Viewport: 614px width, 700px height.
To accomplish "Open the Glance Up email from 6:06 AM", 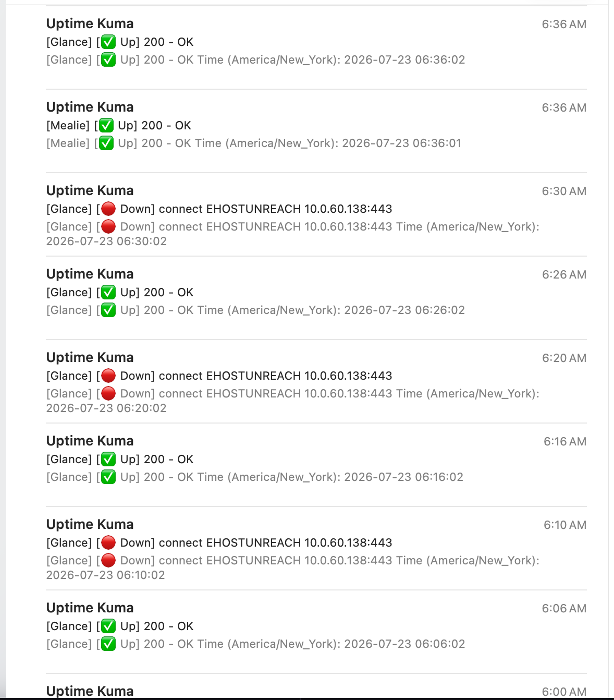I will (x=316, y=632).
